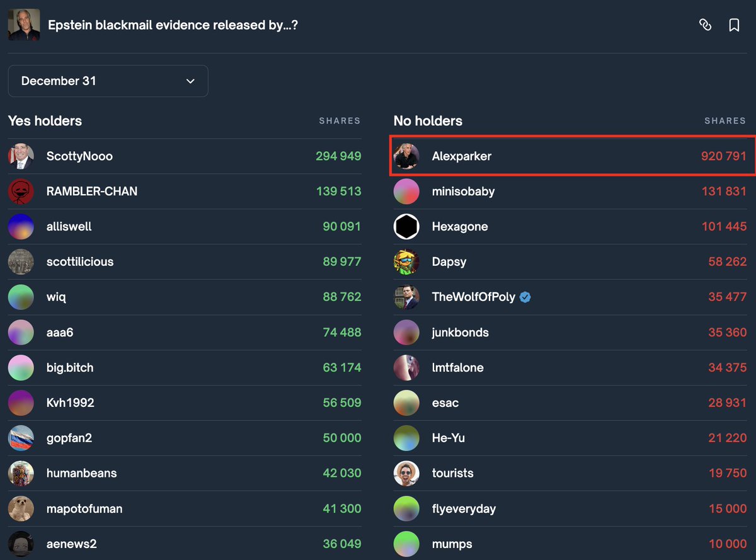Image resolution: width=756 pixels, height=560 pixels.
Task: Click share count 920 791
Action: click(x=724, y=156)
